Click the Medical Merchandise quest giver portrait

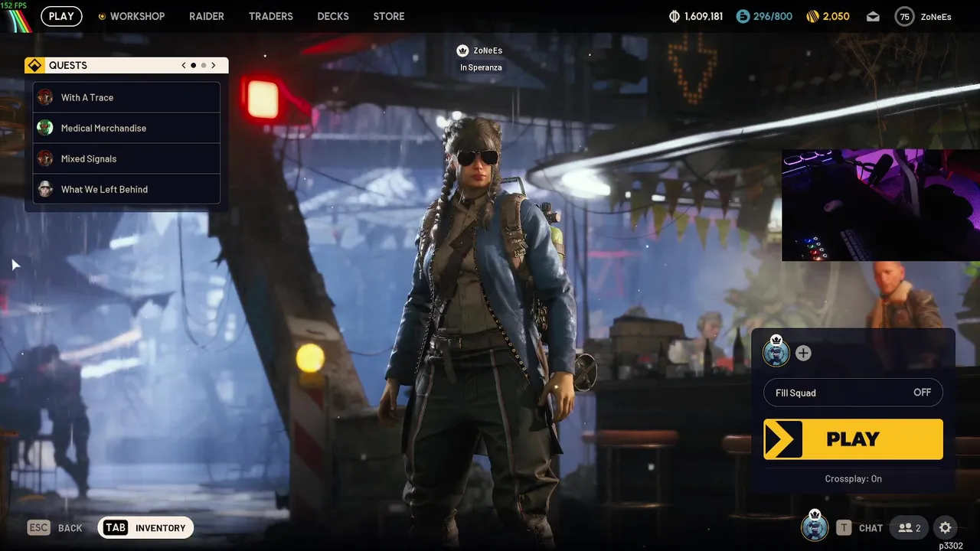tap(45, 128)
